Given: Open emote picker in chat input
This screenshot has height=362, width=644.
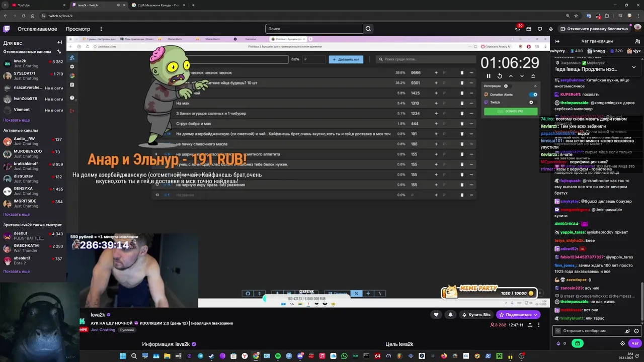Looking at the screenshot, I should point(636,331).
